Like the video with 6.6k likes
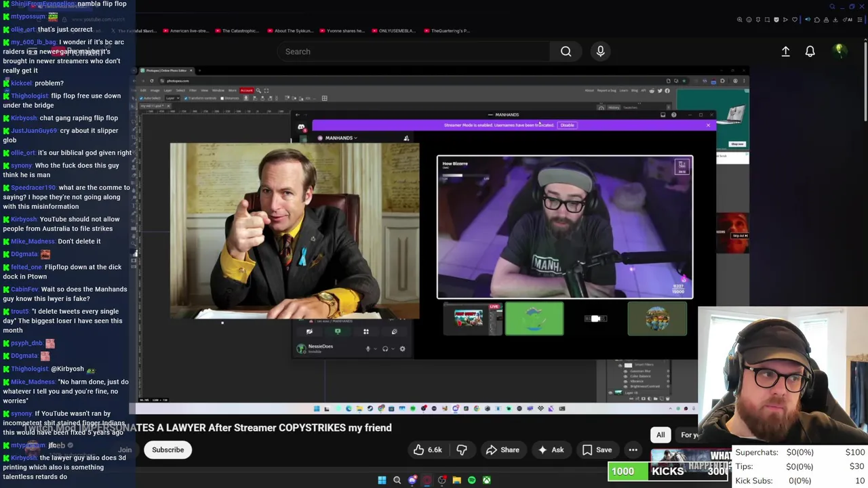The height and width of the screenshot is (488, 868). [x=427, y=450]
